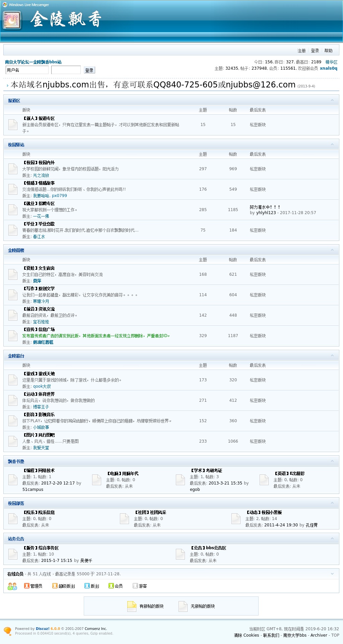The width and height of the screenshot is (343, 644).
Task: Open the 【图片】风行图吧 forum
Action: click(x=39, y=435)
